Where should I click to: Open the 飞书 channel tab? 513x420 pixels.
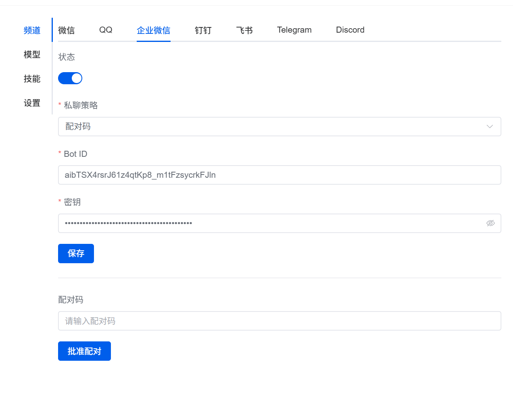click(x=244, y=30)
